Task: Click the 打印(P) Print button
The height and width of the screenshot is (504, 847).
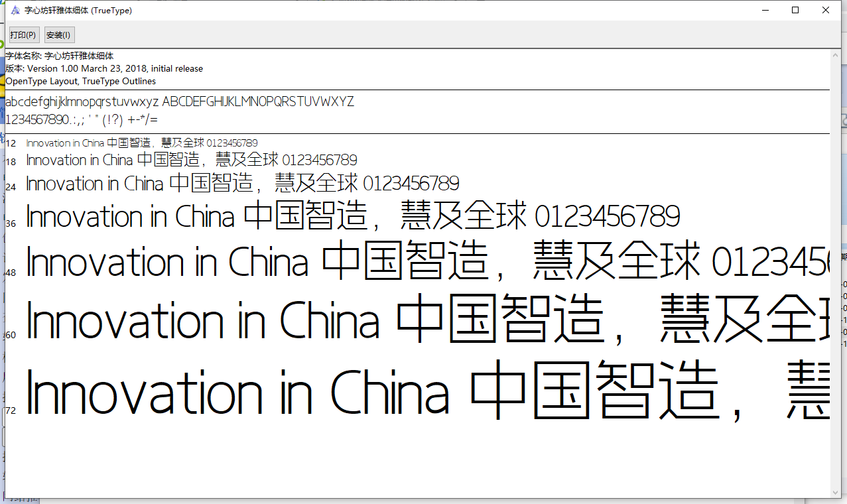Action: 23,34
